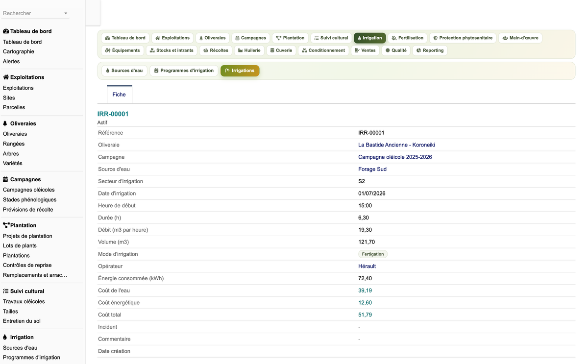Open Huilerie navigation button
The height and width of the screenshot is (364, 588).
point(249,50)
